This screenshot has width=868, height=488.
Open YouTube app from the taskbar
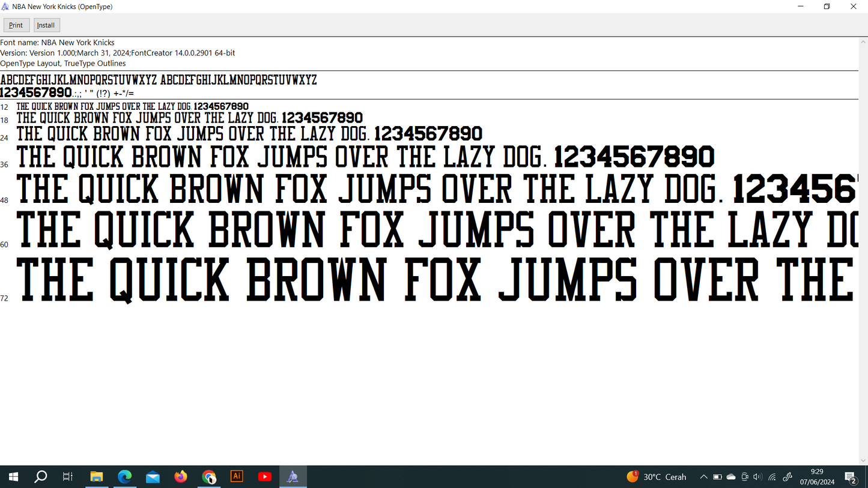pyautogui.click(x=264, y=477)
